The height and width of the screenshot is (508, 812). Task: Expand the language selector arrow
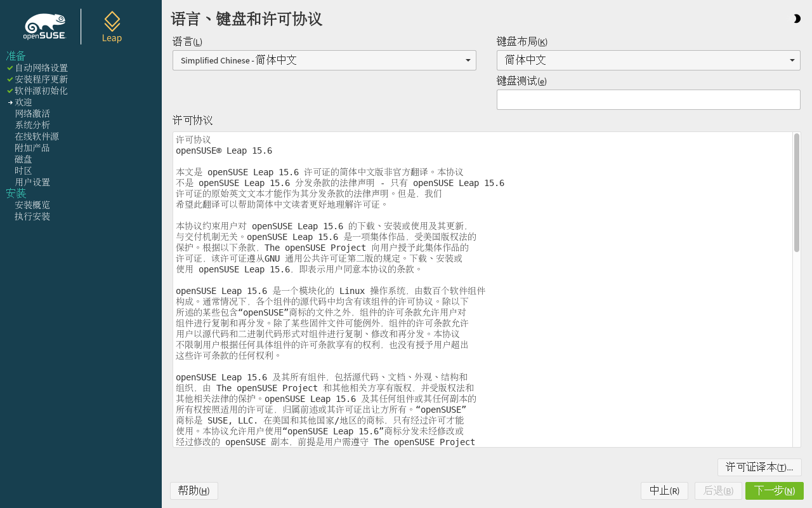pyautogui.click(x=468, y=60)
